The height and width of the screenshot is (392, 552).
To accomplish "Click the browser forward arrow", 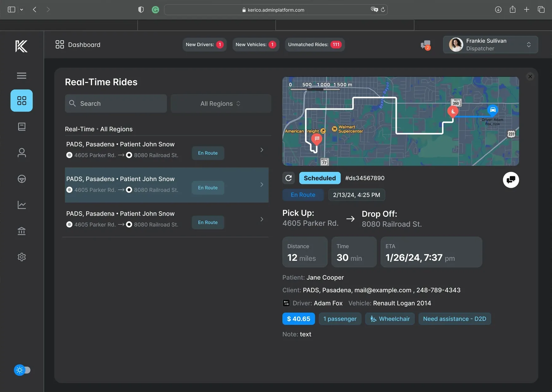I will (x=48, y=9).
